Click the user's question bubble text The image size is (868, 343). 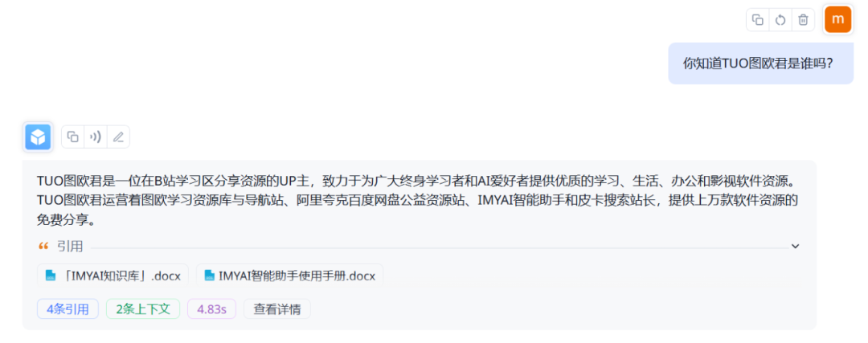pos(759,63)
